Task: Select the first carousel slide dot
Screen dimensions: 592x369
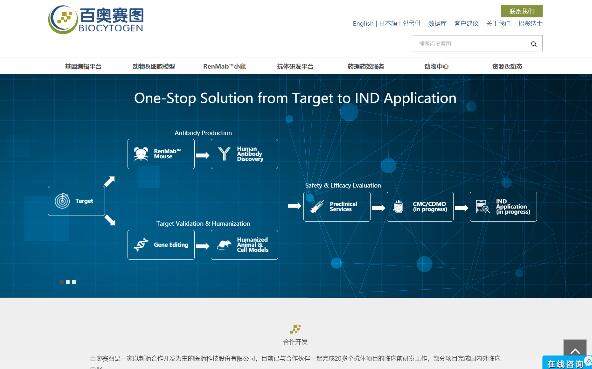Action: [62, 282]
